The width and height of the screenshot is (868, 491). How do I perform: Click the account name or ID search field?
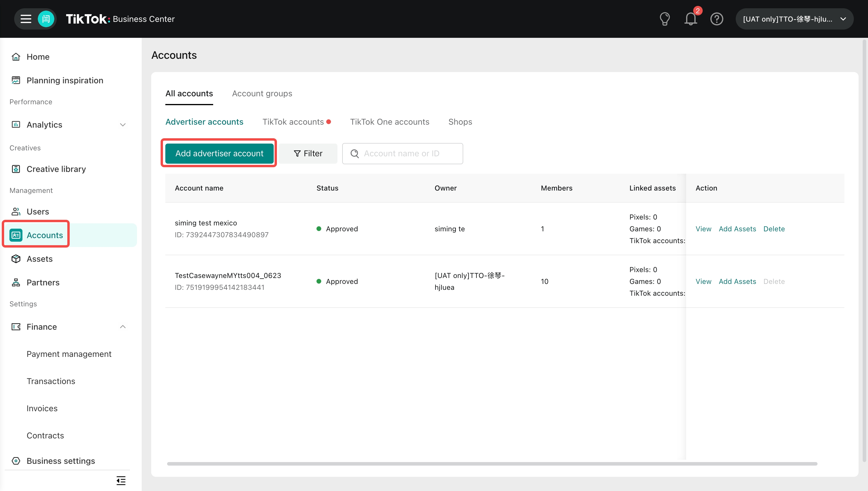408,153
